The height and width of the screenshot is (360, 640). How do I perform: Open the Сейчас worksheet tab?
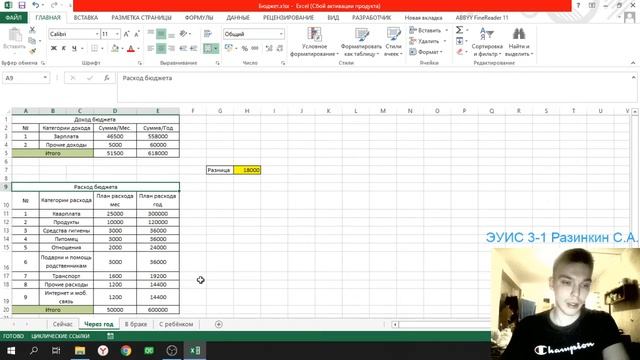pyautogui.click(x=62, y=324)
